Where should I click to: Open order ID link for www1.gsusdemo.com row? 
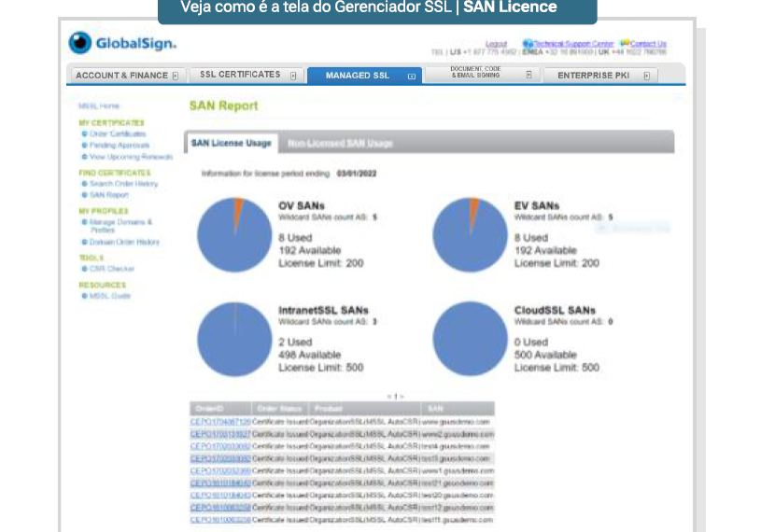[x=220, y=471]
